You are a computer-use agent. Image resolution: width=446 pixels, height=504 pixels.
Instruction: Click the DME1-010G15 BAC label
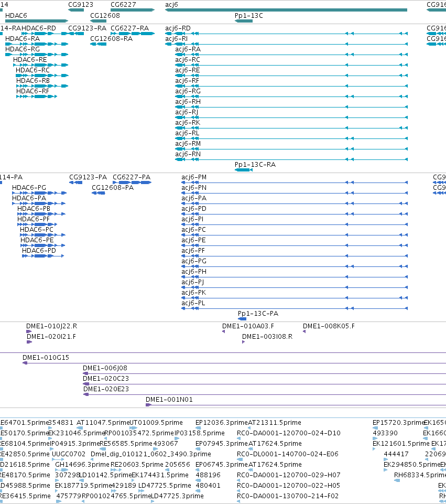pos(46,358)
